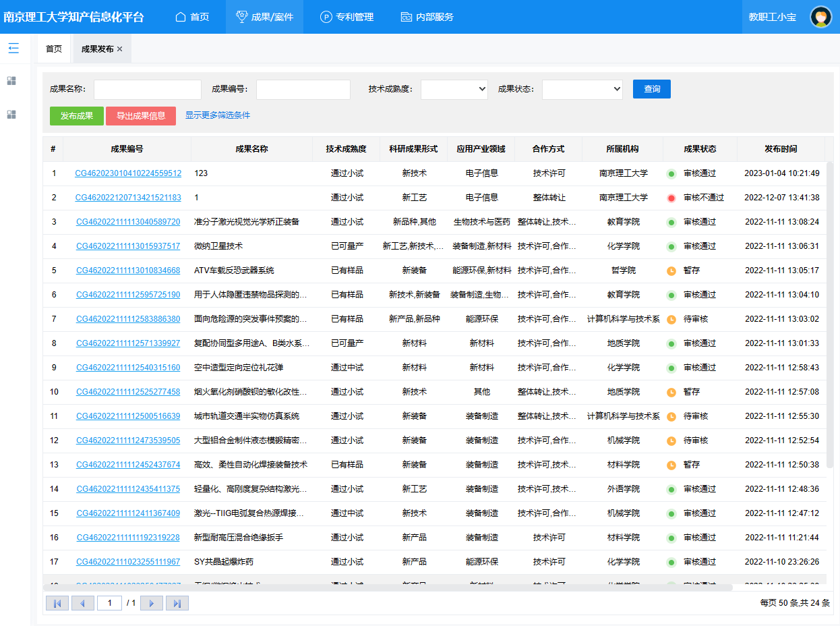Click 每页 50 条,共 24 条 pagination summary
The height and width of the screenshot is (626, 840).
795,603
